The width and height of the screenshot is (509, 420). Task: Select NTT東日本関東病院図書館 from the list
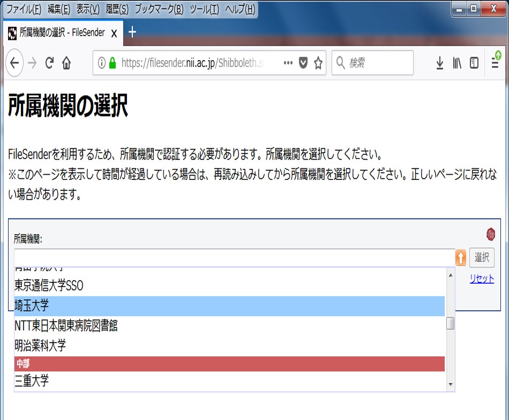coord(229,326)
